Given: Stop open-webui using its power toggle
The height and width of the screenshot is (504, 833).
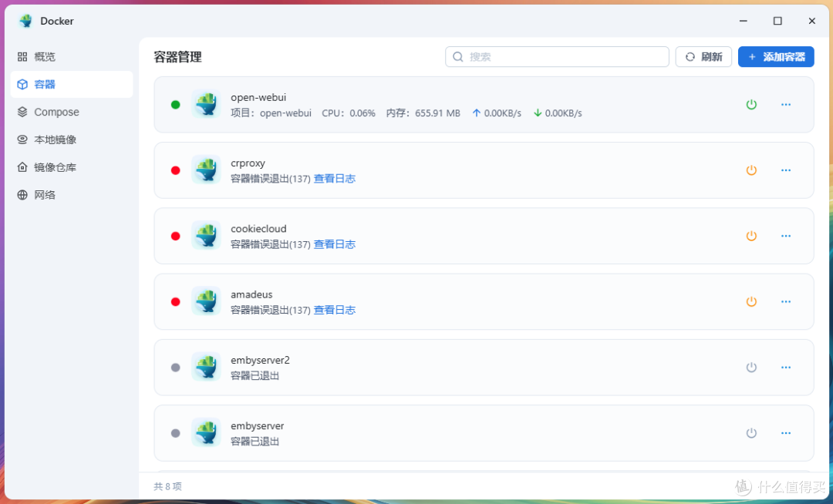Looking at the screenshot, I should [751, 104].
